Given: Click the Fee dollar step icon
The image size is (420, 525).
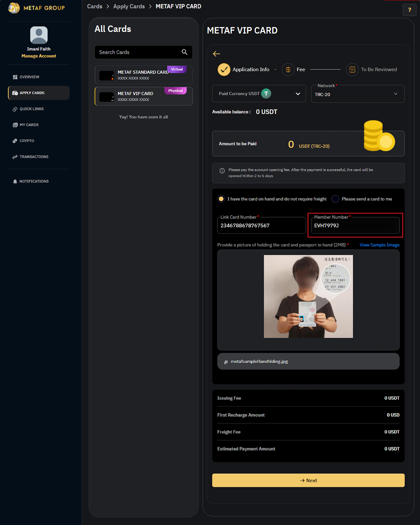Looking at the screenshot, I should click(x=288, y=70).
